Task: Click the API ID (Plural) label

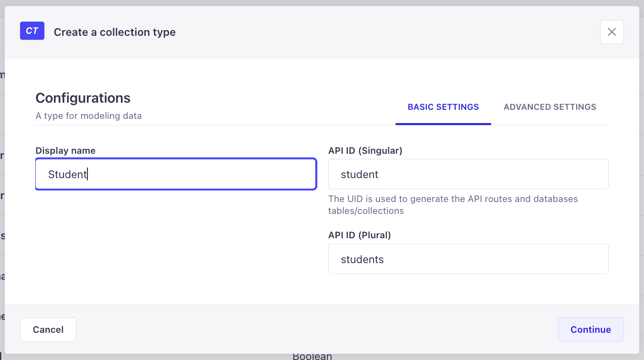Action: 359,235
